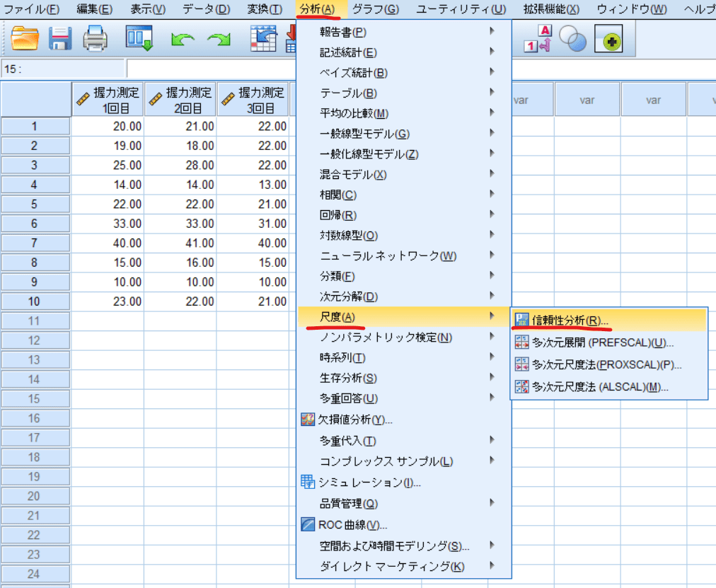This screenshot has height=588, width=716.
Task: Open the variable sets icon
Action: (572, 40)
